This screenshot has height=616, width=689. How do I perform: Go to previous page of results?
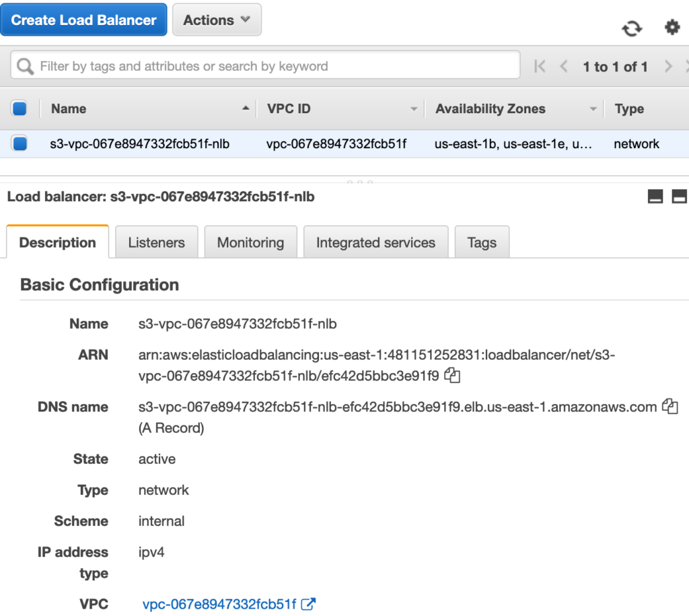pyautogui.click(x=564, y=67)
